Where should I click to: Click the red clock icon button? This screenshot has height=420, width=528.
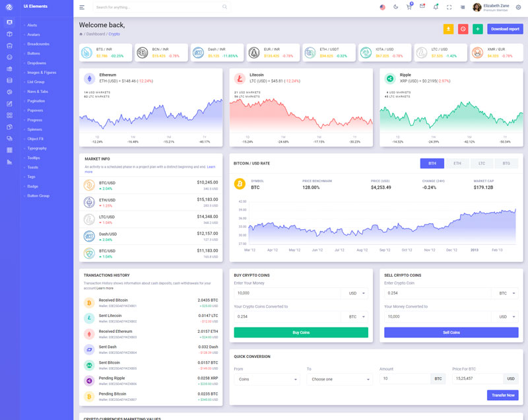463,29
